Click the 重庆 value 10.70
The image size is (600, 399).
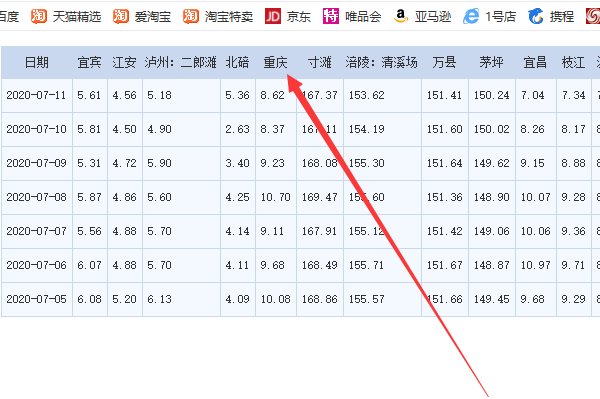point(276,197)
